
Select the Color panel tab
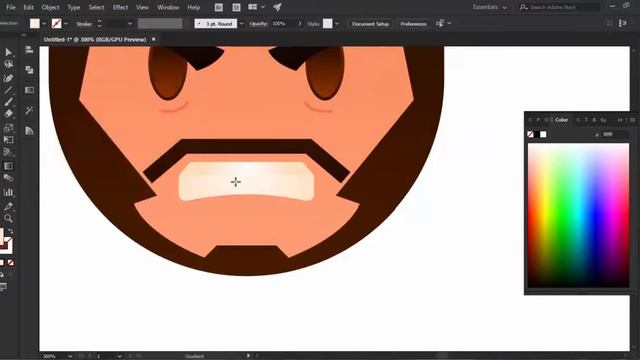561,120
